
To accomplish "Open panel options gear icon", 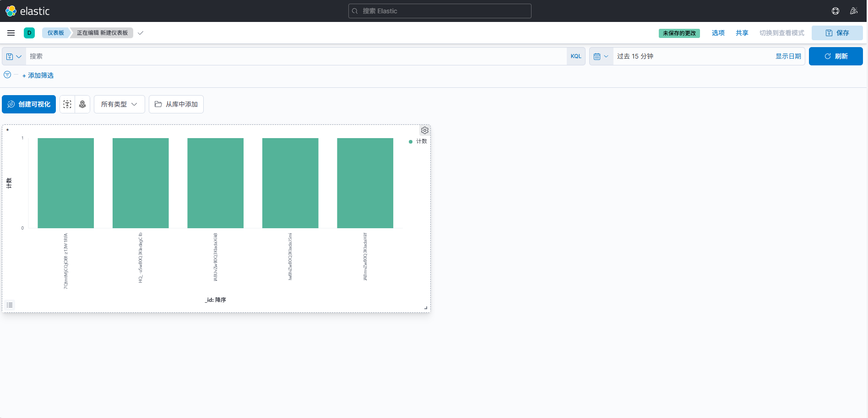I will pyautogui.click(x=425, y=130).
